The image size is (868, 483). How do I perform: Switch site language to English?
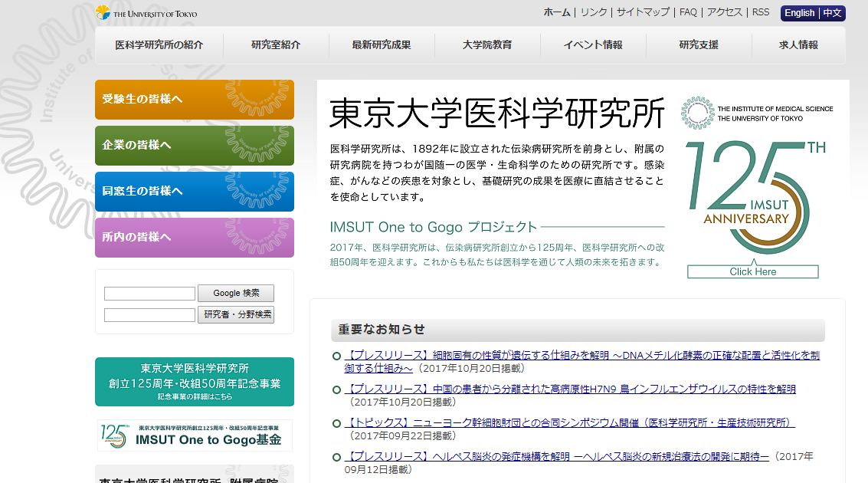799,13
